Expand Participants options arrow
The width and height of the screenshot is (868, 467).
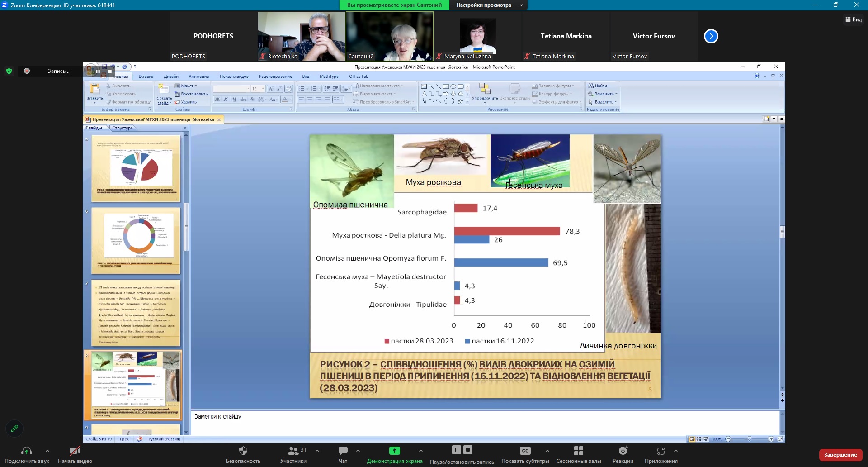[317, 451]
